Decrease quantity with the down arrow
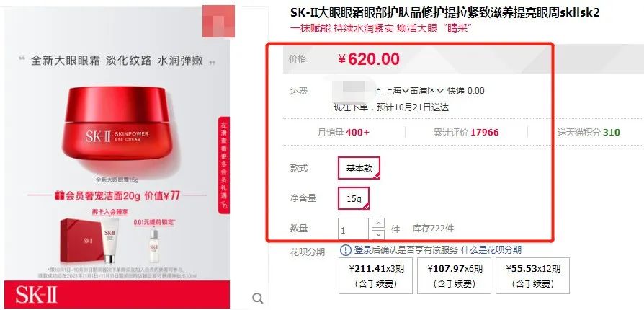 (x=378, y=235)
